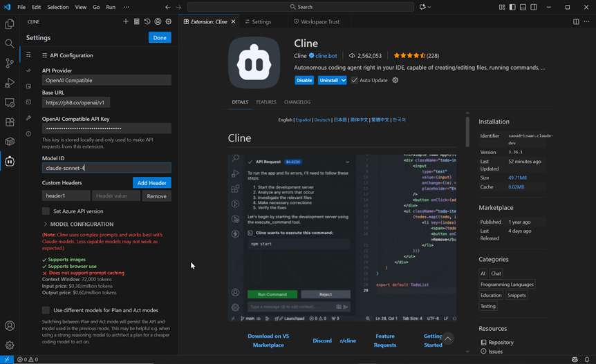Open cline.bot publisher link
The image size is (596, 364).
326,55
